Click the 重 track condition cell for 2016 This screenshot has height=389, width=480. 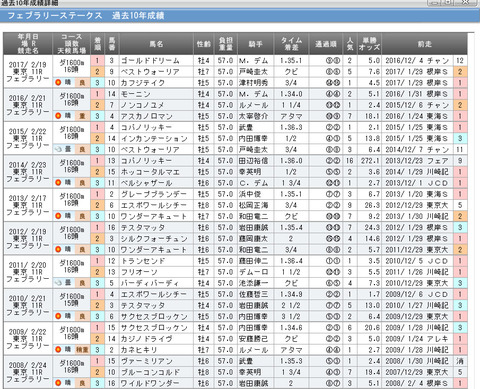coord(82,116)
